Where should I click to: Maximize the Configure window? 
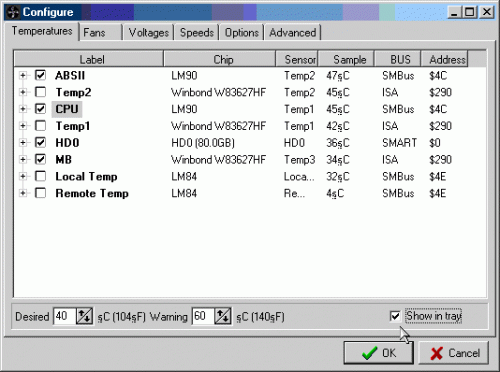click(470, 12)
